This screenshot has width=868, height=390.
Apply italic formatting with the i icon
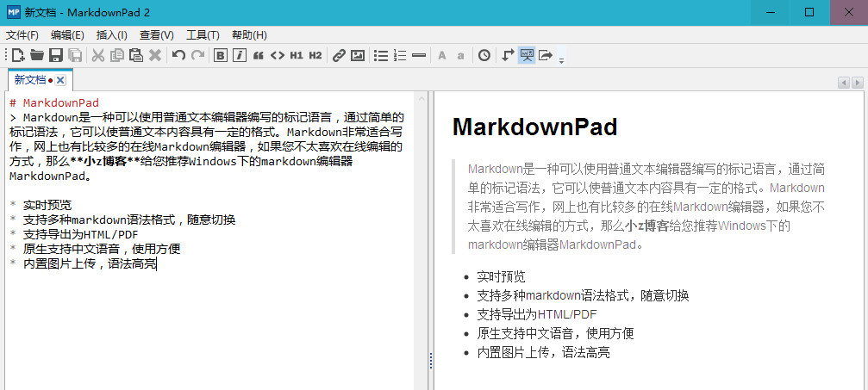coord(239,55)
